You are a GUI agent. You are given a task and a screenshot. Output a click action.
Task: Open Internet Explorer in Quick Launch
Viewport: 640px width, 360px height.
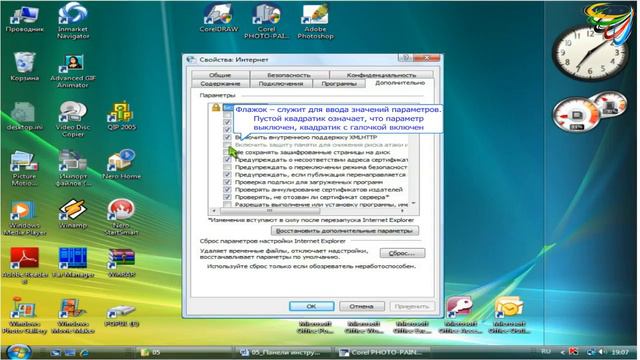[85, 352]
